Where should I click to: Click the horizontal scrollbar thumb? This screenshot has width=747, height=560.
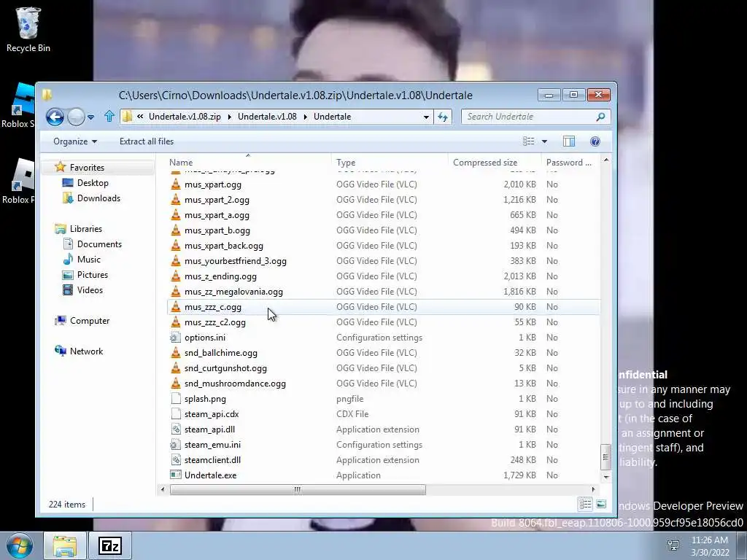(x=298, y=489)
